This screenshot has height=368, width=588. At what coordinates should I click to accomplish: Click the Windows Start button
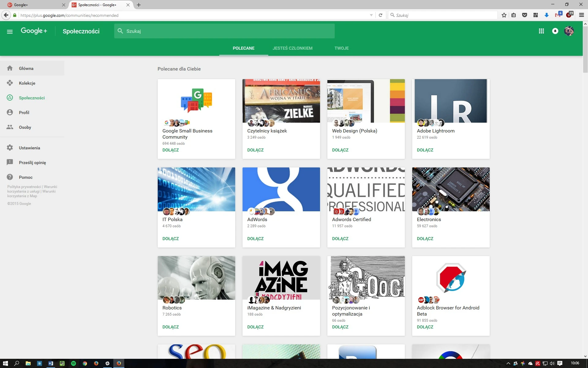[5, 363]
